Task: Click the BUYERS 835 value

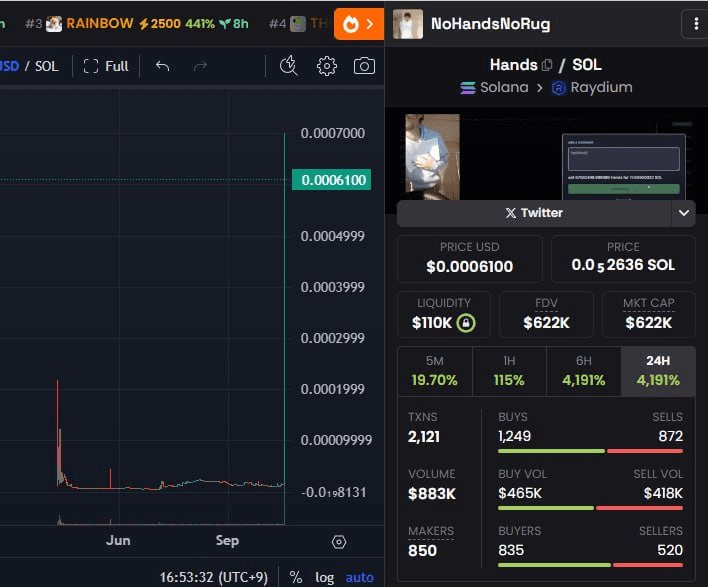Action: [x=511, y=550]
